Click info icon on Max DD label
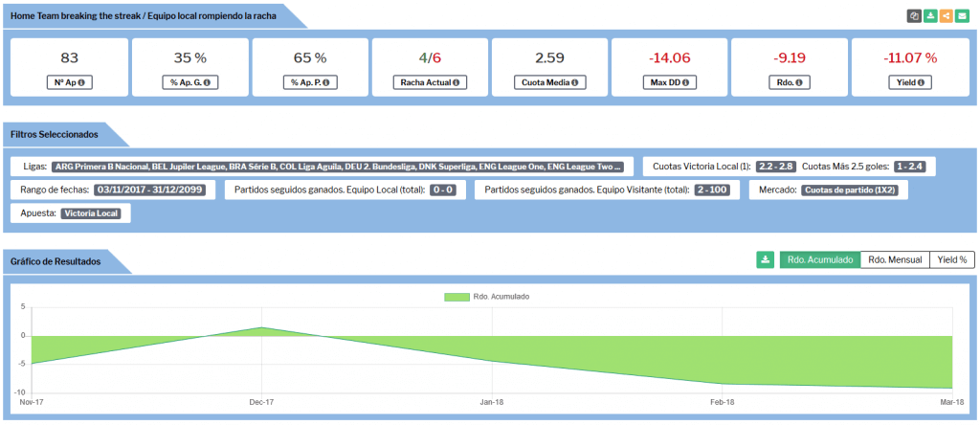The image size is (980, 425). 684,82
